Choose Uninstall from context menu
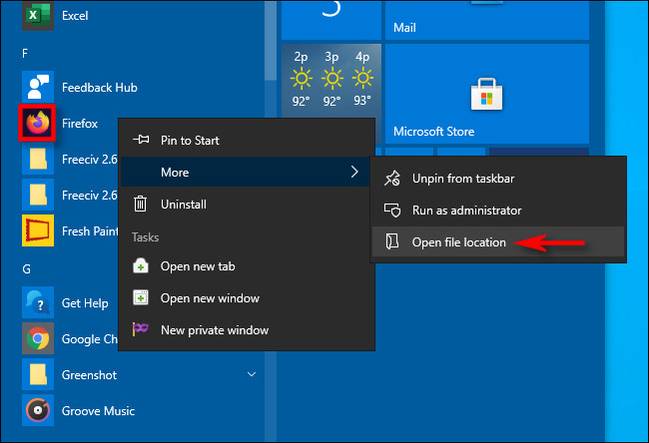Image resolution: width=649 pixels, height=443 pixels. pyautogui.click(x=183, y=204)
